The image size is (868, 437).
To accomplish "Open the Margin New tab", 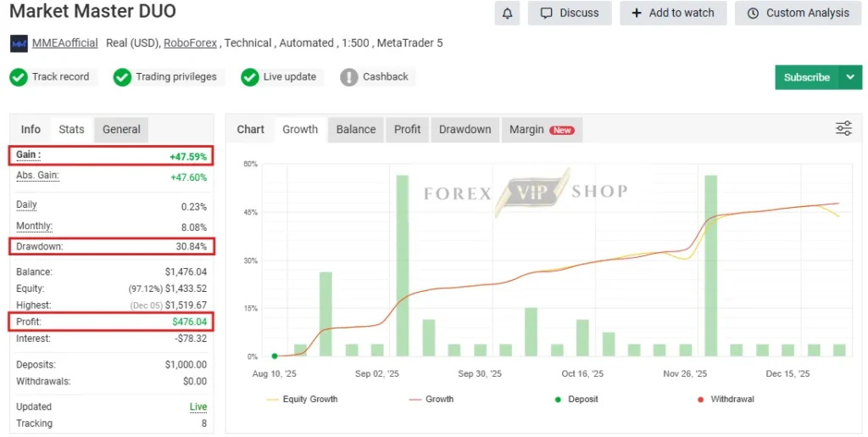I will point(542,130).
